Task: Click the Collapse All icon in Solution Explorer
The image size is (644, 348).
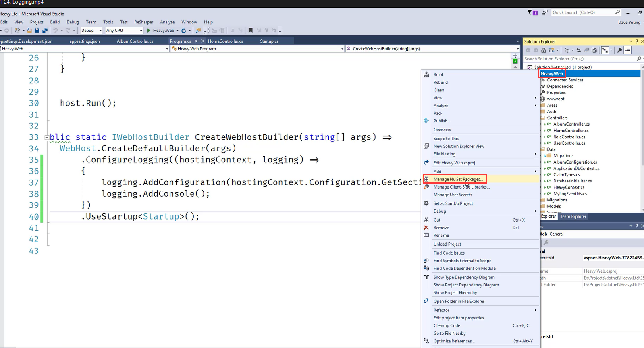Action: coord(586,50)
